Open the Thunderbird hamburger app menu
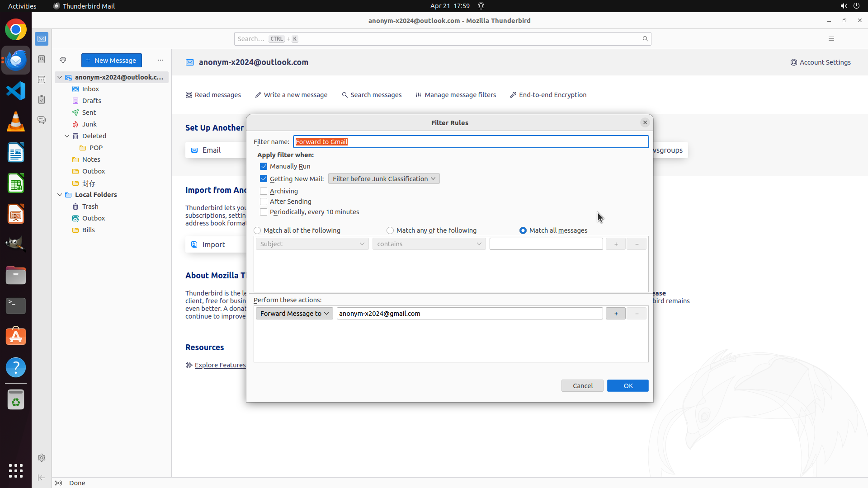 (831, 39)
